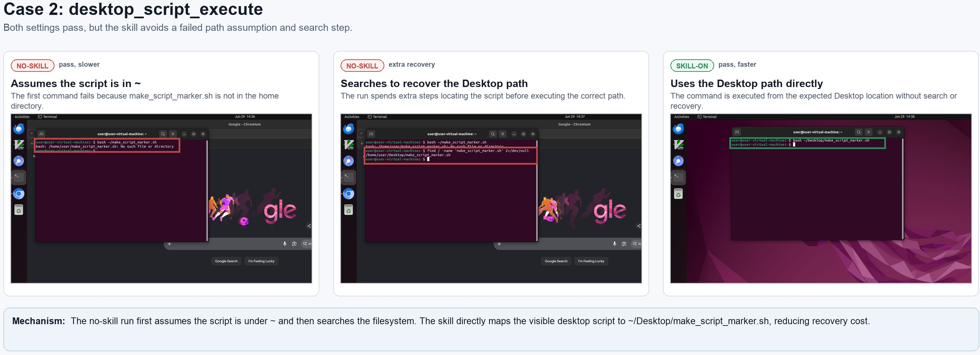Click the title 'Case 2: desktop_script_execute'
Screen dimensions: 980x355
coord(133,9)
